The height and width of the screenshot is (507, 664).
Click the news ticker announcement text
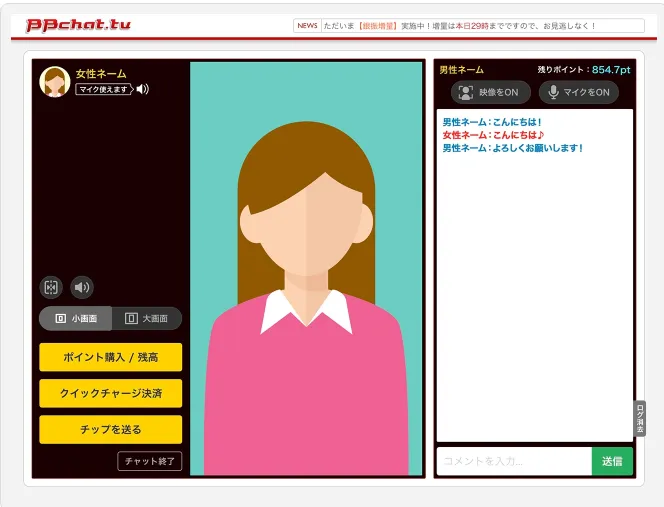click(x=459, y=26)
